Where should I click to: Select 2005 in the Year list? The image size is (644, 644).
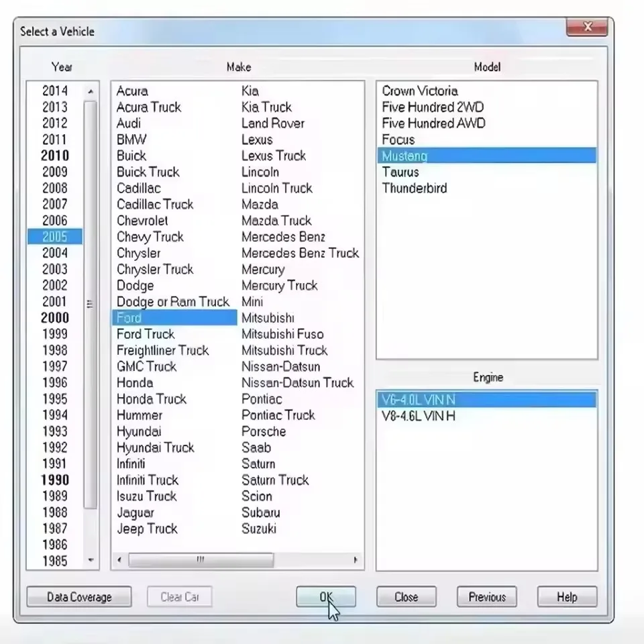tap(54, 236)
